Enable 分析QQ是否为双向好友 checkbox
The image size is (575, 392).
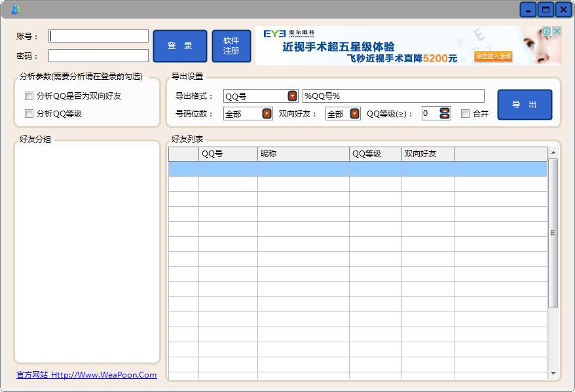(29, 96)
